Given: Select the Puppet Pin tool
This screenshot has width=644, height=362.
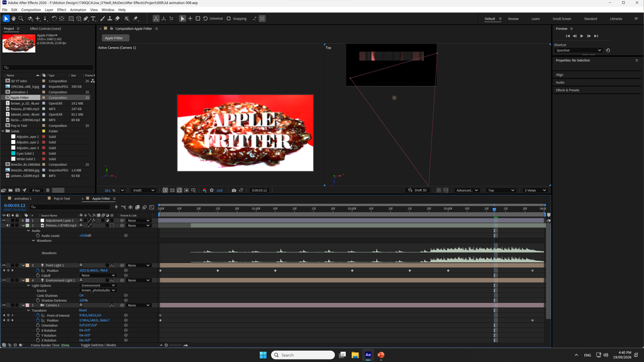Looking at the screenshot, I should click(x=136, y=18).
